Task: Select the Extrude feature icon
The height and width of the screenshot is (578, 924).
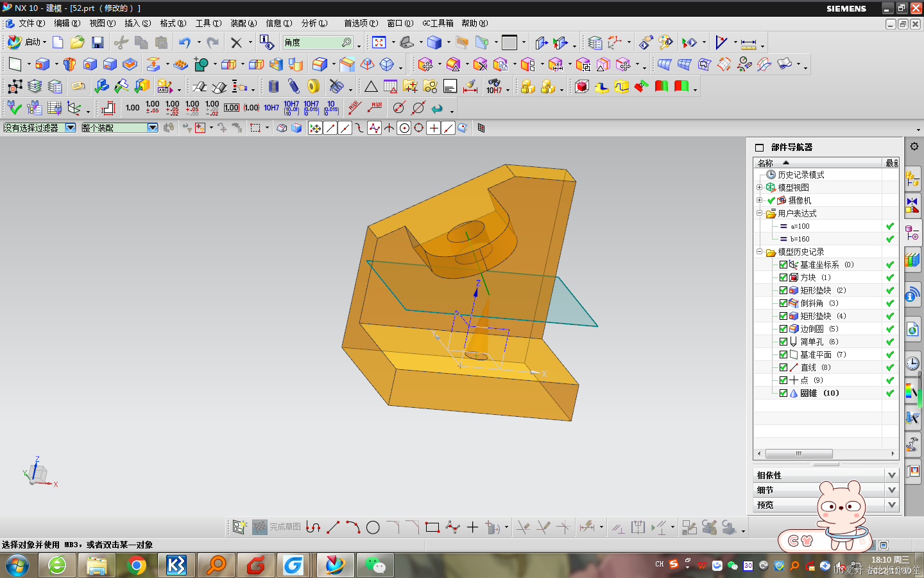Action: (x=42, y=64)
